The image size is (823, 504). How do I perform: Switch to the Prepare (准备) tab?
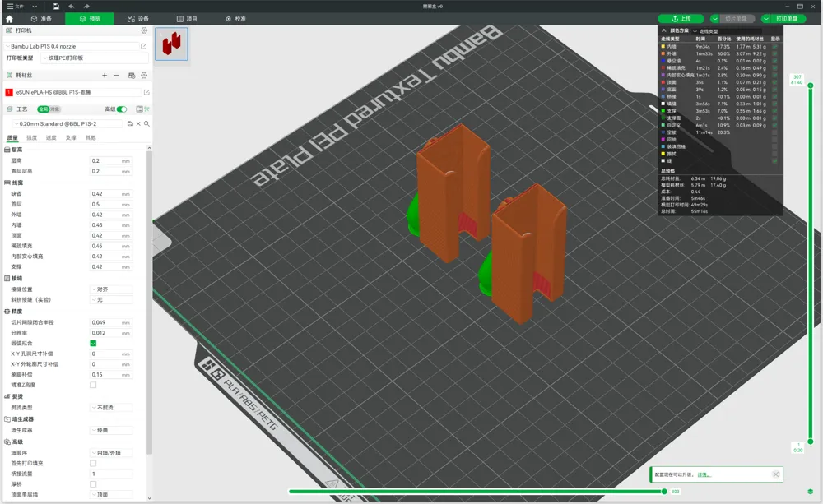pos(41,19)
